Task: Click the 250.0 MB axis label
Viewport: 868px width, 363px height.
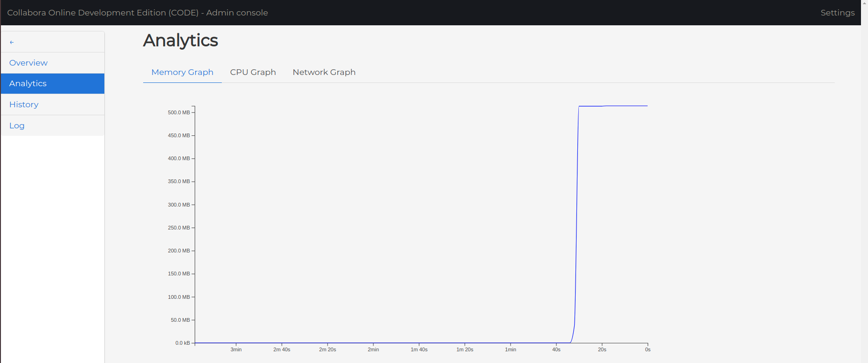Action: pyautogui.click(x=179, y=228)
